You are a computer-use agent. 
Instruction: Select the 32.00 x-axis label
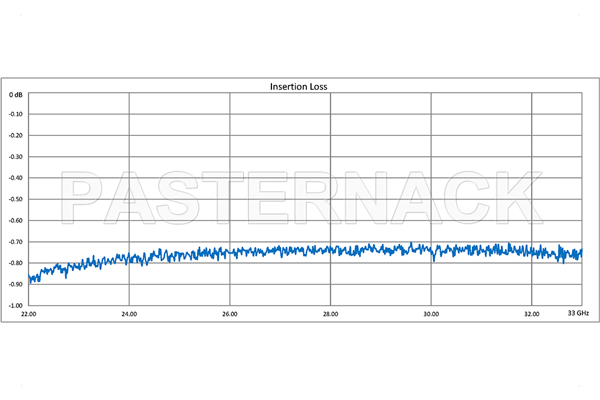click(531, 313)
